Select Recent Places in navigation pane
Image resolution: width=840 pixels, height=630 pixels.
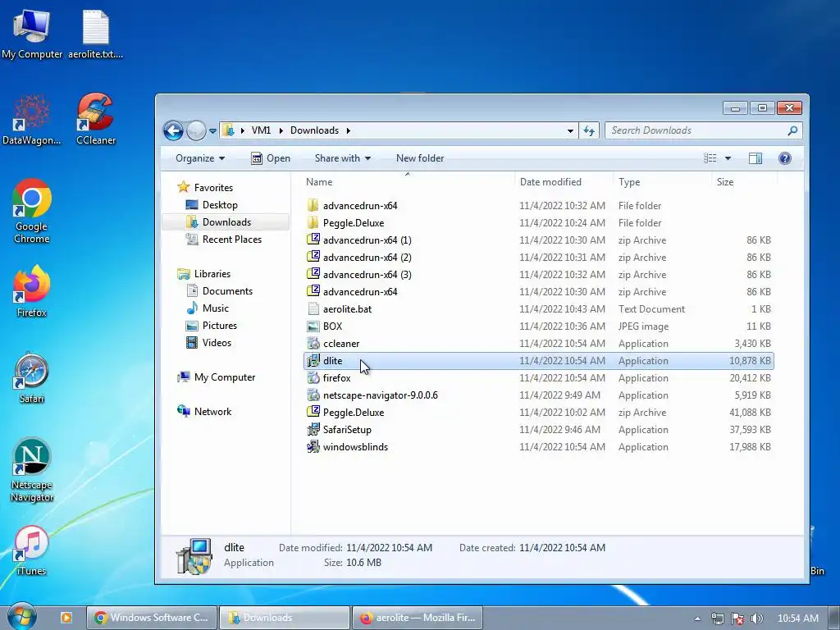click(231, 240)
